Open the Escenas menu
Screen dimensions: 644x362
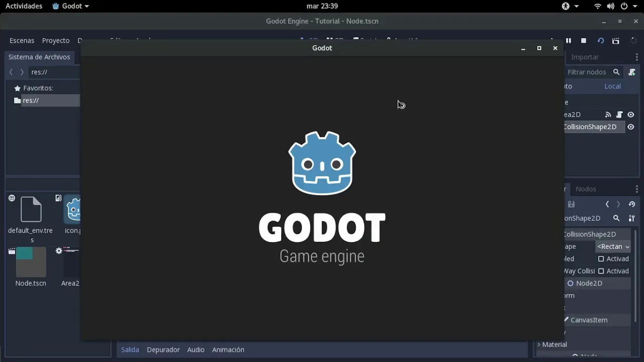[22, 41]
